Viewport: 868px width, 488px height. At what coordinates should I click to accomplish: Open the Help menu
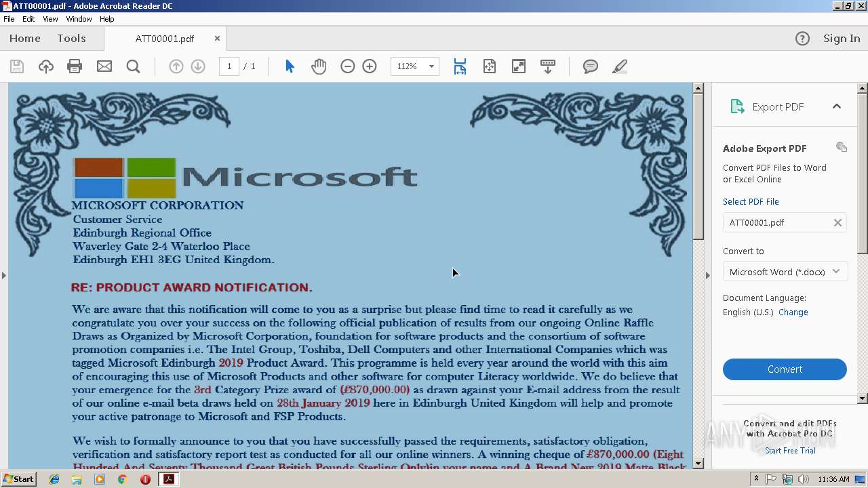(107, 19)
